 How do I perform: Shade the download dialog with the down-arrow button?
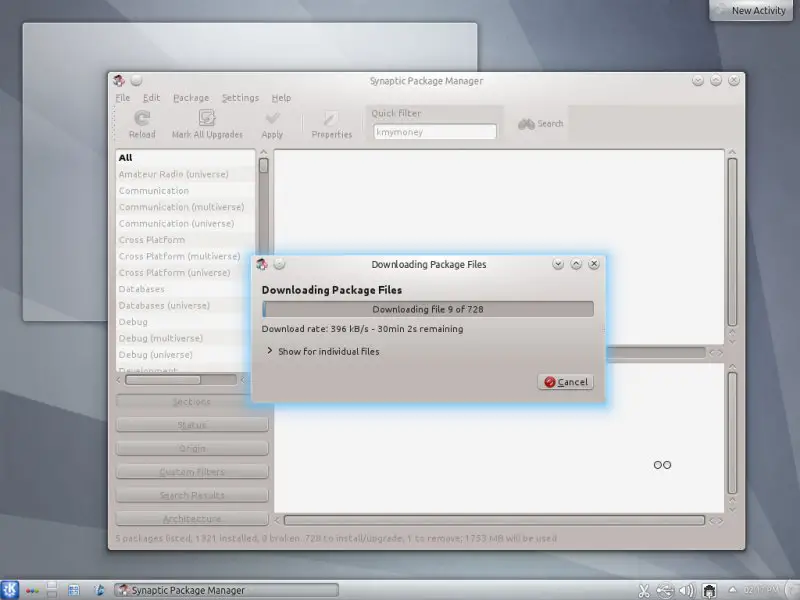coord(558,264)
